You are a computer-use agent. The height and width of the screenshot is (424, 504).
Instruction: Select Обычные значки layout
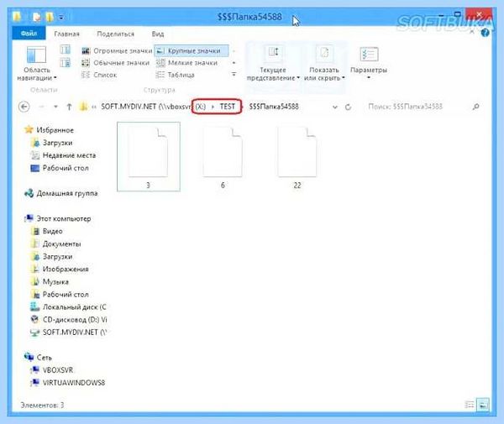coord(115,63)
